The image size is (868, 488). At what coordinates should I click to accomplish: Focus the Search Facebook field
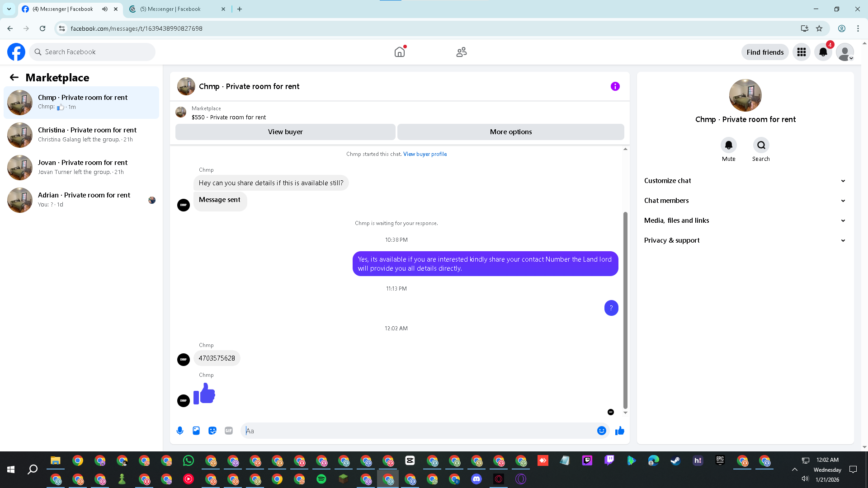pos(93,52)
